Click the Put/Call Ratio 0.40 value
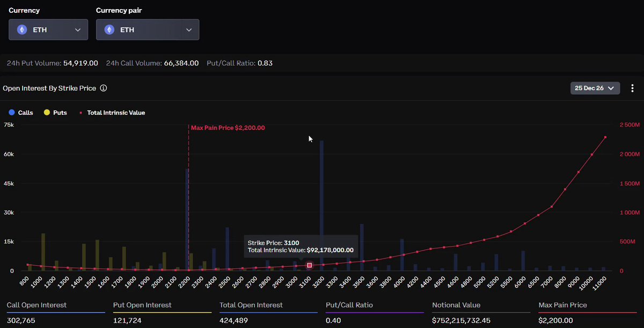The width and height of the screenshot is (644, 328). point(333,320)
